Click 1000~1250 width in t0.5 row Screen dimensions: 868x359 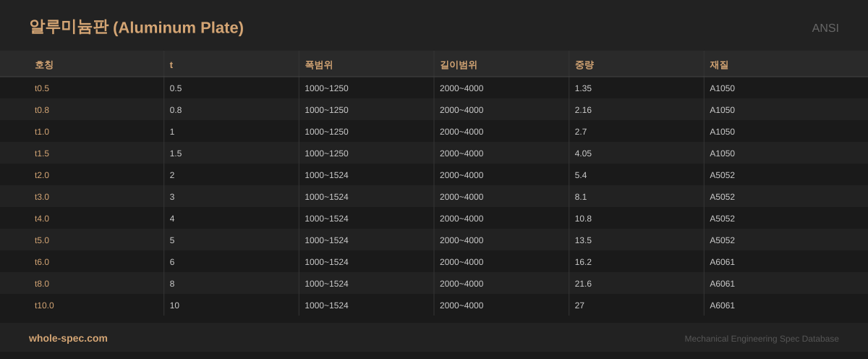pyautogui.click(x=326, y=88)
